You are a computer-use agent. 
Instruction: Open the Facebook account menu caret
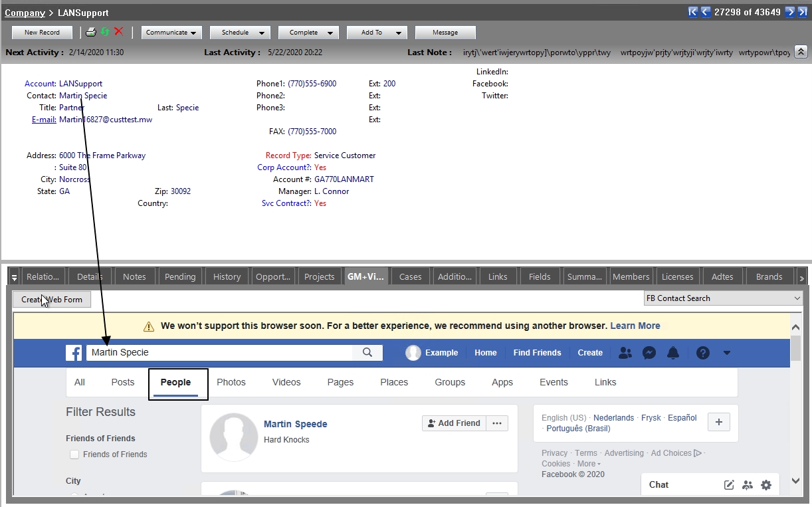click(x=726, y=353)
